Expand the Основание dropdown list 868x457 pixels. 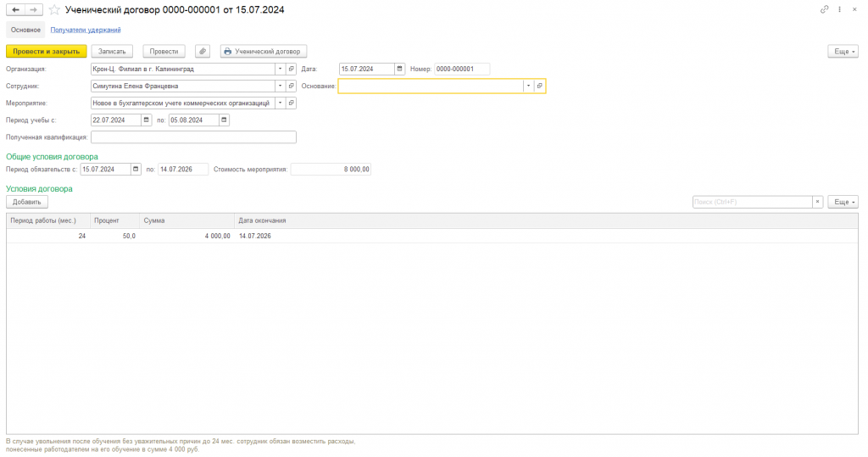[x=529, y=86]
